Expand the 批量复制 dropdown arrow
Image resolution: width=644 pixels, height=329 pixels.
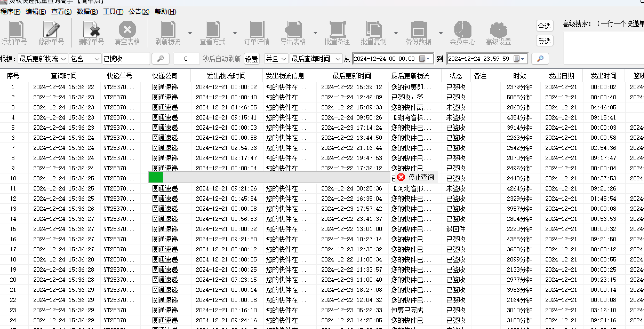(396, 33)
